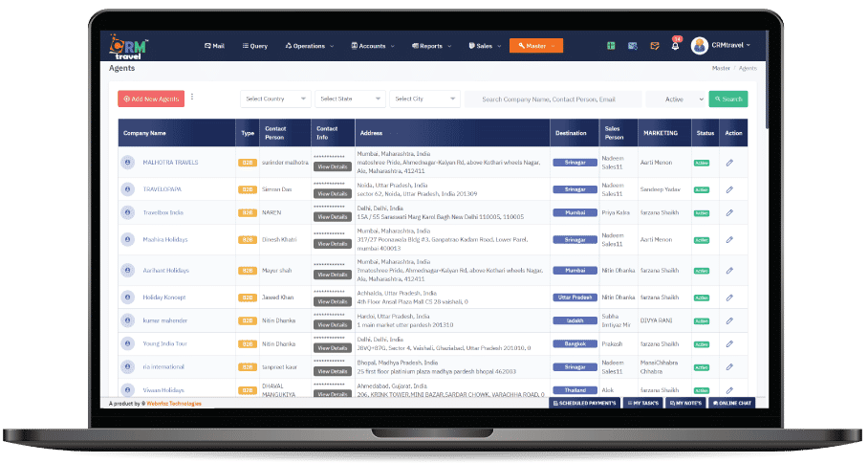
Task: Open the Select State dropdown
Action: click(x=351, y=99)
